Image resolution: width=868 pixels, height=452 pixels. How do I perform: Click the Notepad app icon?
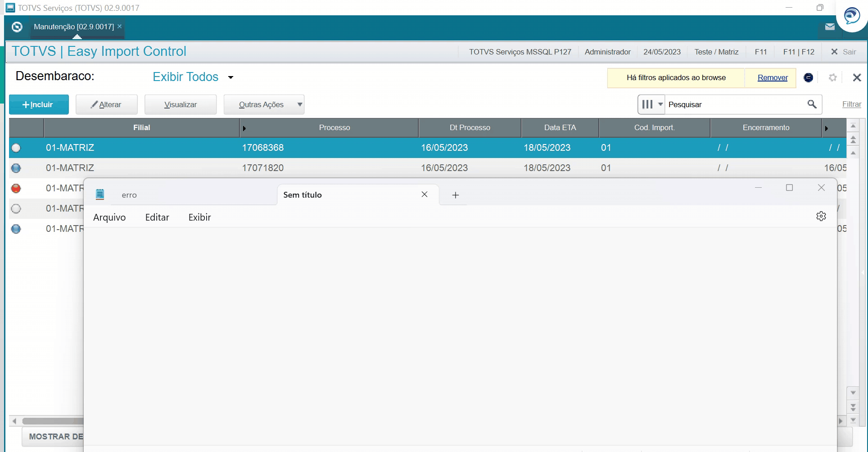click(x=100, y=194)
